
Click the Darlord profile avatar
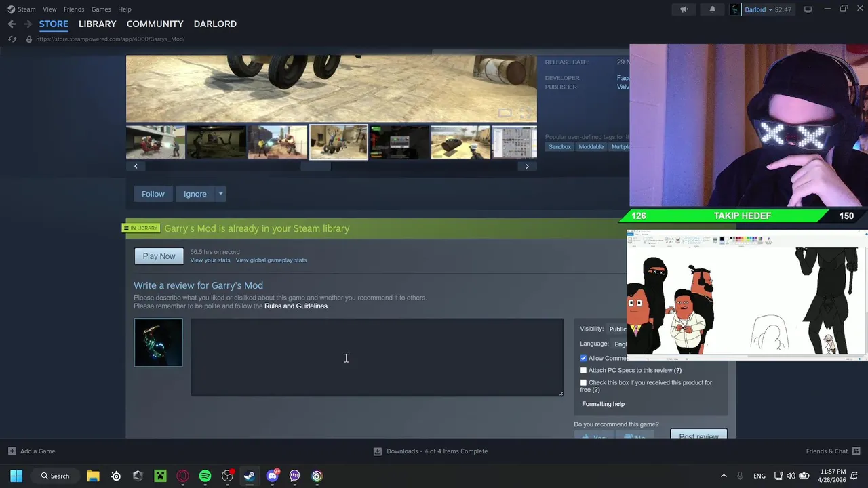(x=736, y=9)
